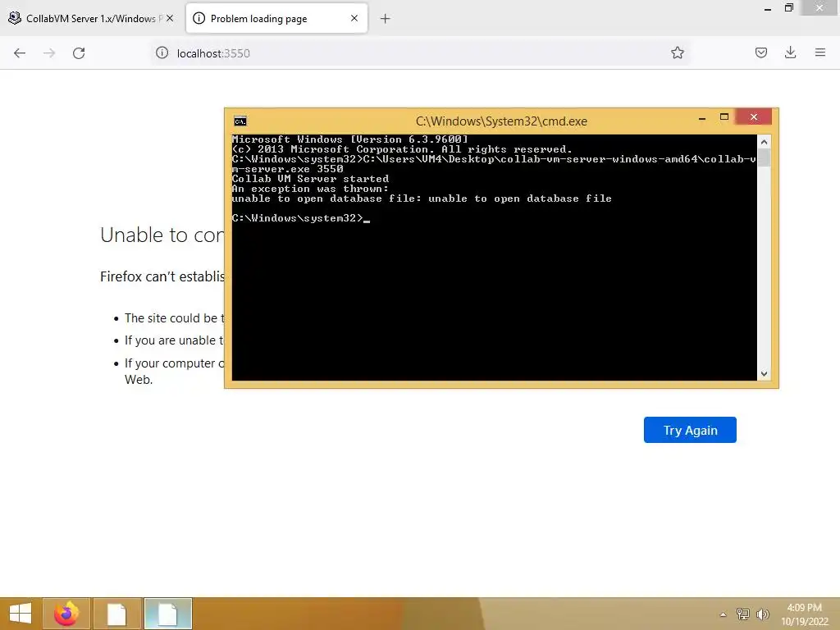Open a new browser tab
The width and height of the screenshot is (840, 630).
pyautogui.click(x=385, y=19)
